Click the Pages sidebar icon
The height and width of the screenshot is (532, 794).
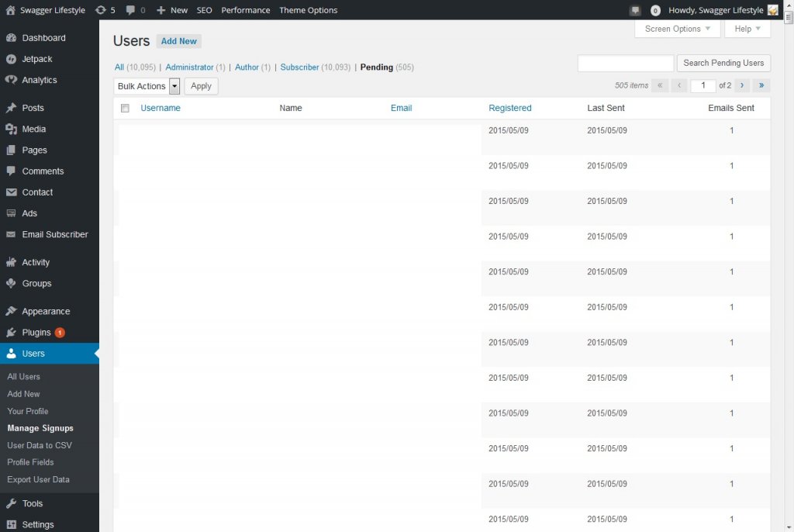coord(11,150)
